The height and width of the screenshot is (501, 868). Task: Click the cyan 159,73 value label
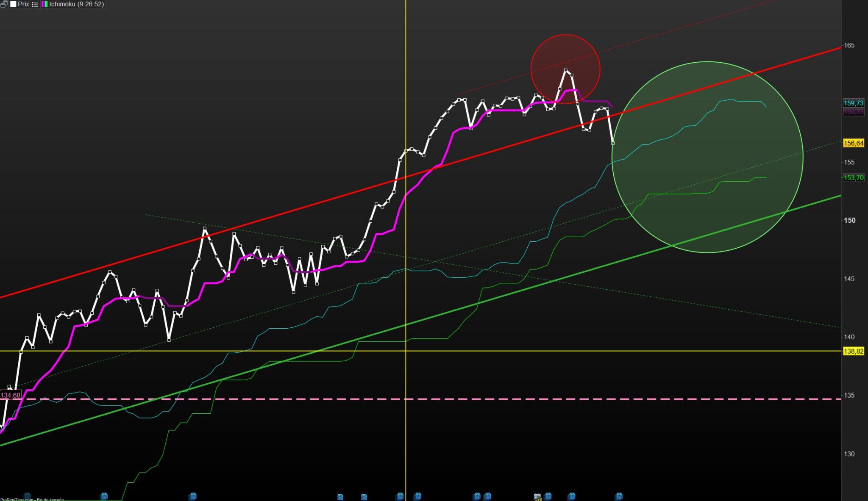click(853, 103)
